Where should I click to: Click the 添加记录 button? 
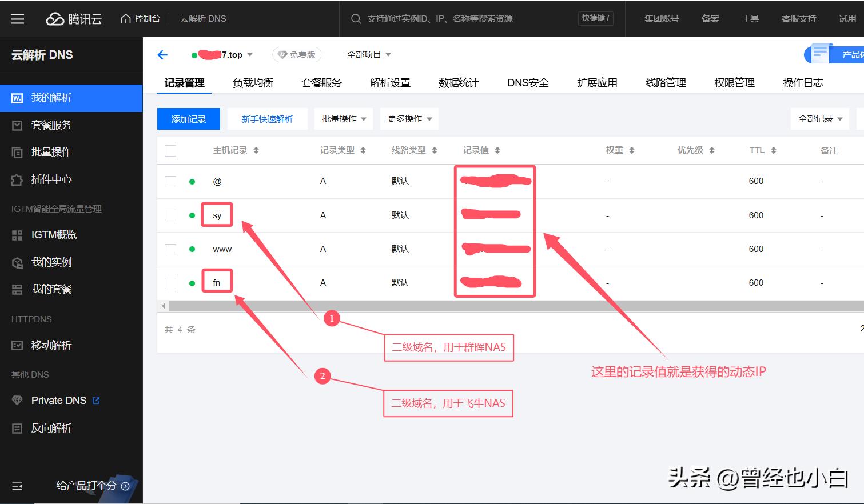click(188, 118)
